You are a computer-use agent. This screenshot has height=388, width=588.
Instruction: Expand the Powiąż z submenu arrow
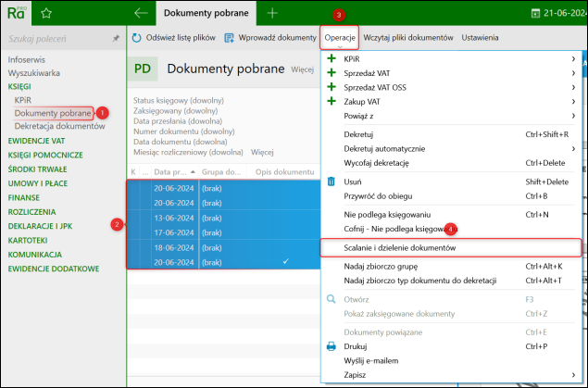(x=573, y=116)
